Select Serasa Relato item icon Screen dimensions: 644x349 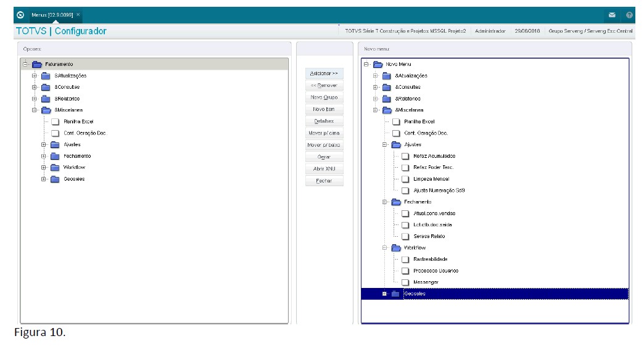[x=405, y=237]
